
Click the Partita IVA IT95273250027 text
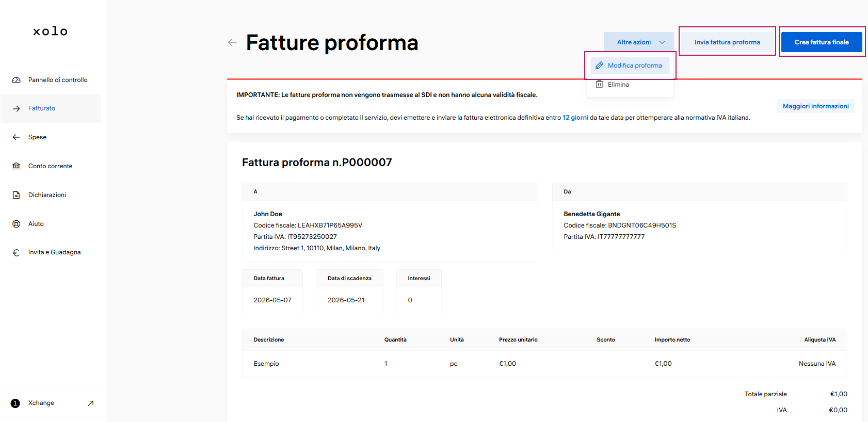click(x=295, y=237)
